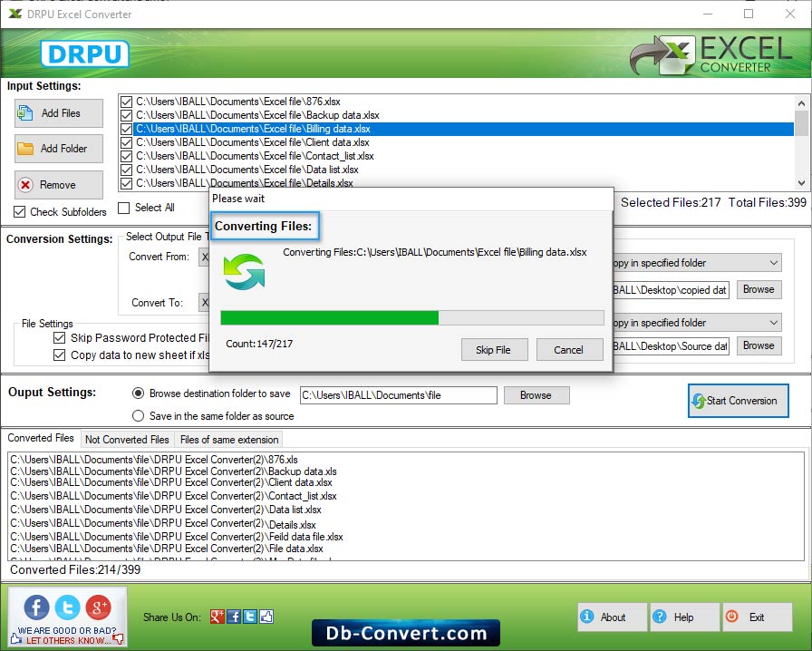Open the large Twitter circle icon

[68, 607]
